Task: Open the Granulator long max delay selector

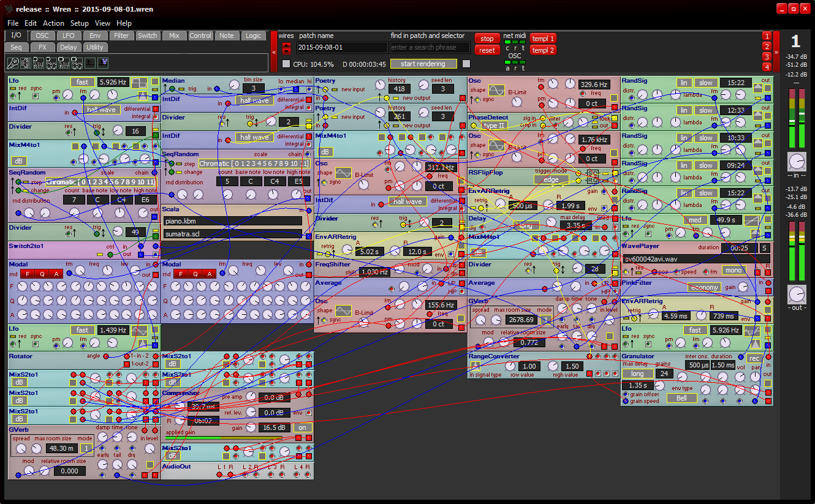Action: tap(638, 374)
